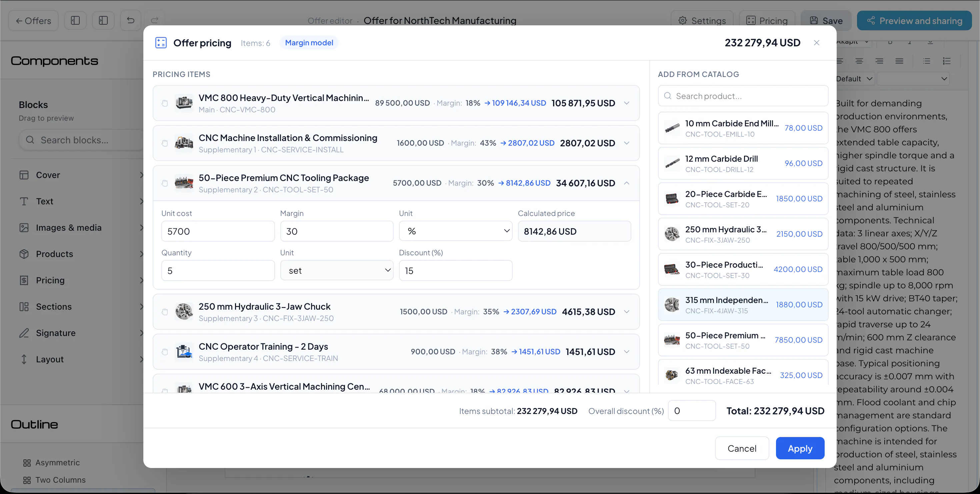Grab drag handle on CNC Operator Training row
The image size is (980, 494).
[x=165, y=352]
